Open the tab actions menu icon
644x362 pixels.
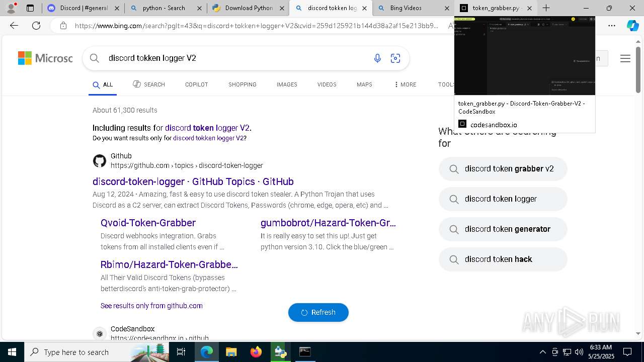(30, 8)
